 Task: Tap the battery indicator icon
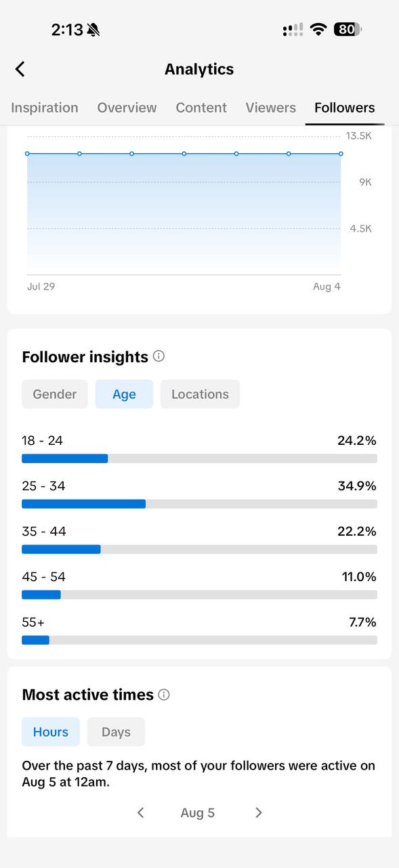coord(348,29)
